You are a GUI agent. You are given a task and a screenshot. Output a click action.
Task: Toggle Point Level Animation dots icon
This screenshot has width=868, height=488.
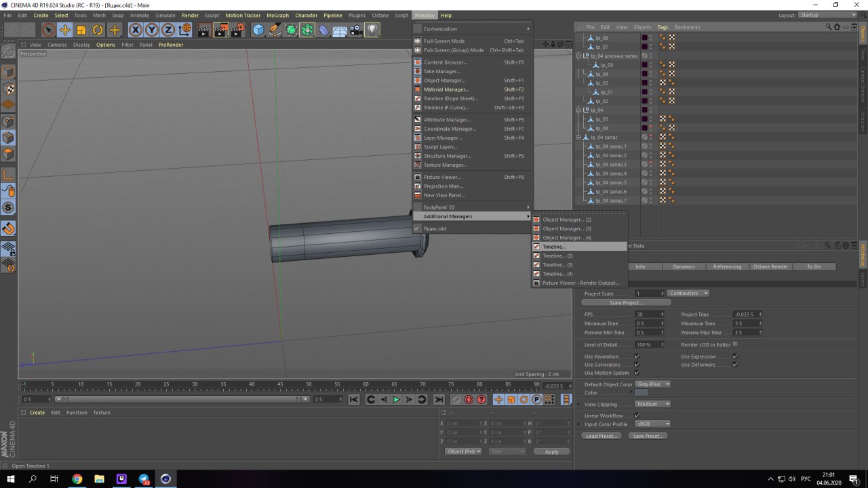549,400
